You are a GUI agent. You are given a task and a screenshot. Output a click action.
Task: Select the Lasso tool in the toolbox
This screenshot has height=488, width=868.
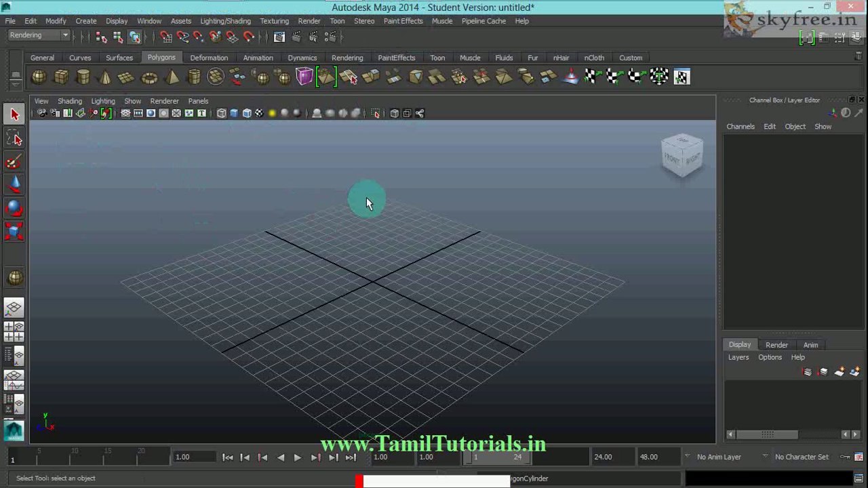coord(14,139)
